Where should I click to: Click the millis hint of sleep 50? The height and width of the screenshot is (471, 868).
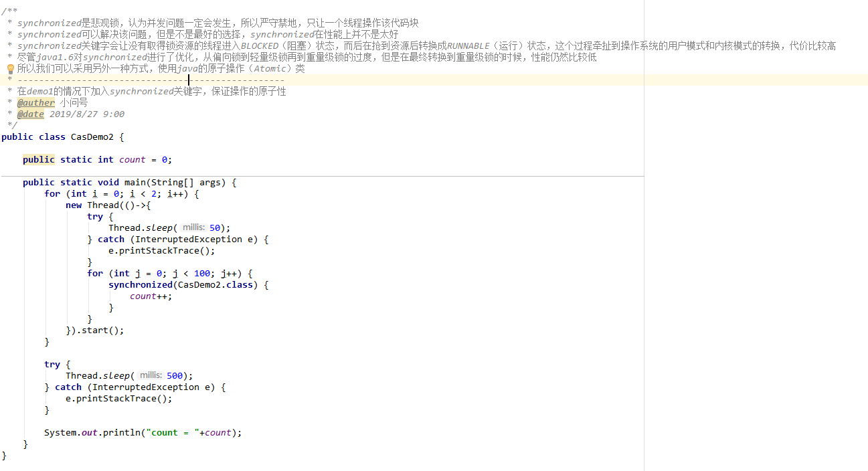[193, 227]
